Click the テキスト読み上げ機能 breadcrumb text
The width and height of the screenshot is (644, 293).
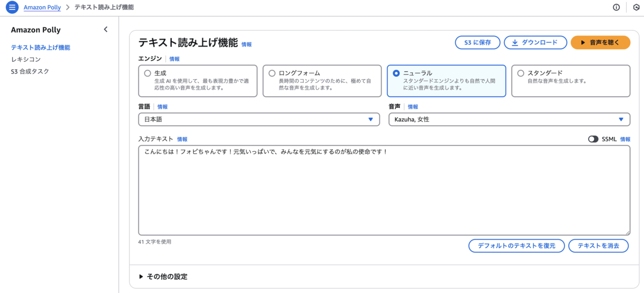[x=104, y=8]
